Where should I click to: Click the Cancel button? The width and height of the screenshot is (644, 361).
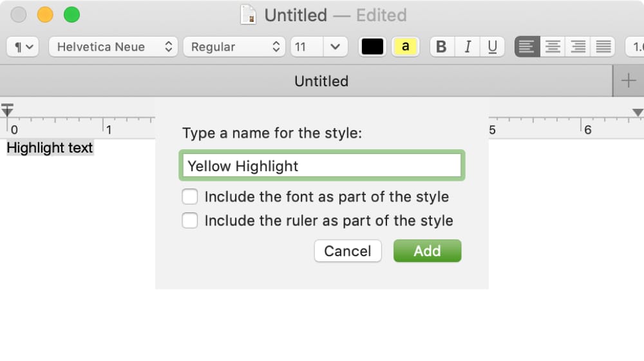pyautogui.click(x=348, y=251)
